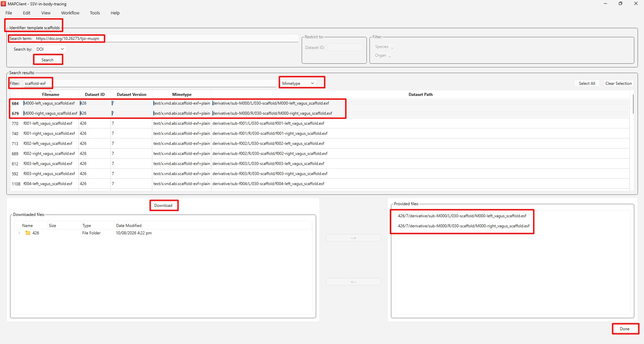Select row f002-left_vagus_scaffold.exf
Image resolution: width=644 pixels, height=344 pixels.
coord(319,144)
